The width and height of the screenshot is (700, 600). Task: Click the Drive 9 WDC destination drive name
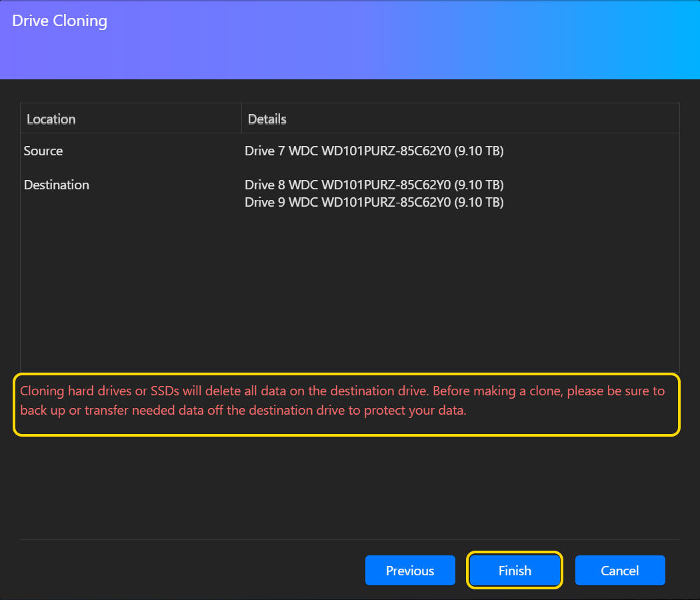coord(347,202)
